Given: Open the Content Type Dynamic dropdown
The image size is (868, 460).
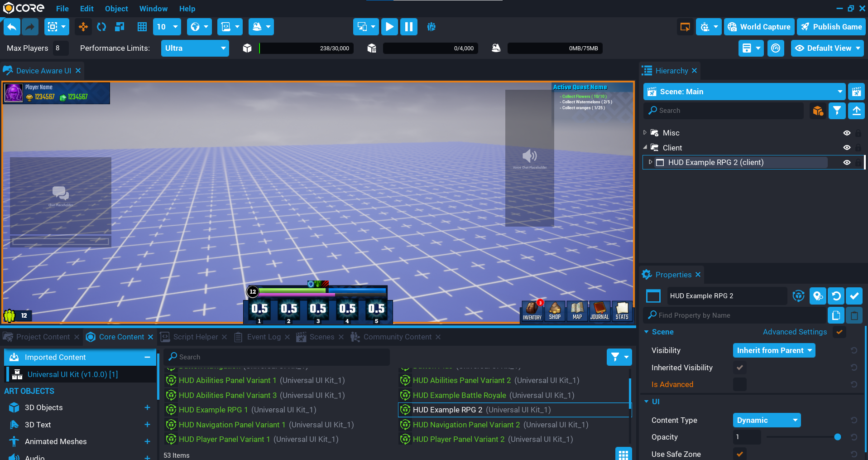Looking at the screenshot, I should (766, 420).
